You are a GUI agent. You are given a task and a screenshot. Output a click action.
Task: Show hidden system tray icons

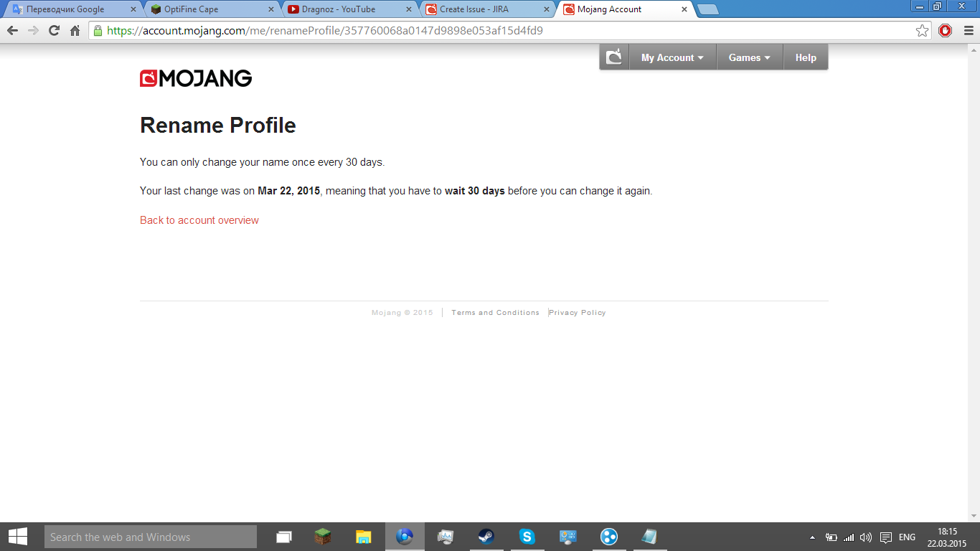(812, 537)
